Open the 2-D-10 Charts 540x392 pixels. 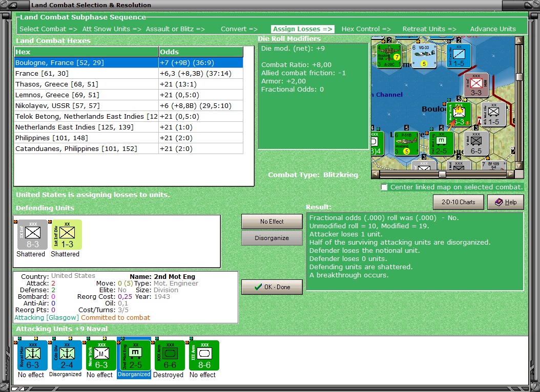click(459, 202)
